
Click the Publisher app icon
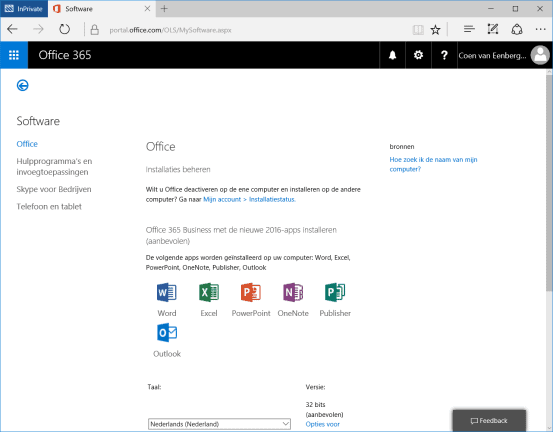(x=335, y=292)
